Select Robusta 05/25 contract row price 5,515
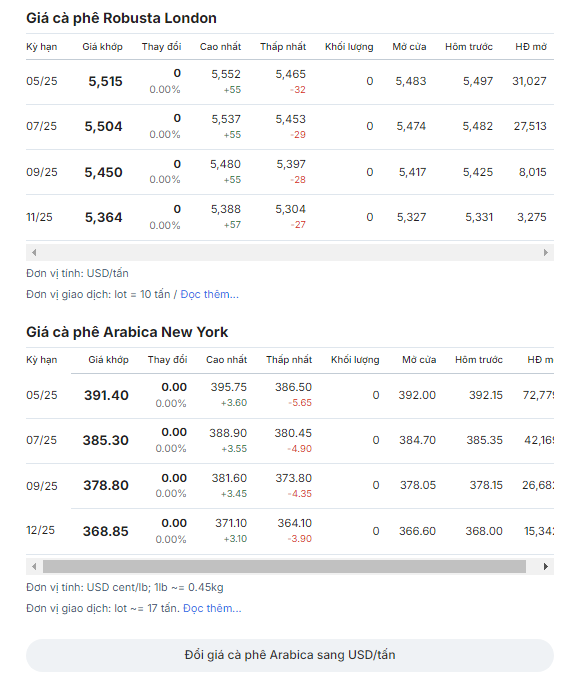The height and width of the screenshot is (681, 578). tap(106, 81)
